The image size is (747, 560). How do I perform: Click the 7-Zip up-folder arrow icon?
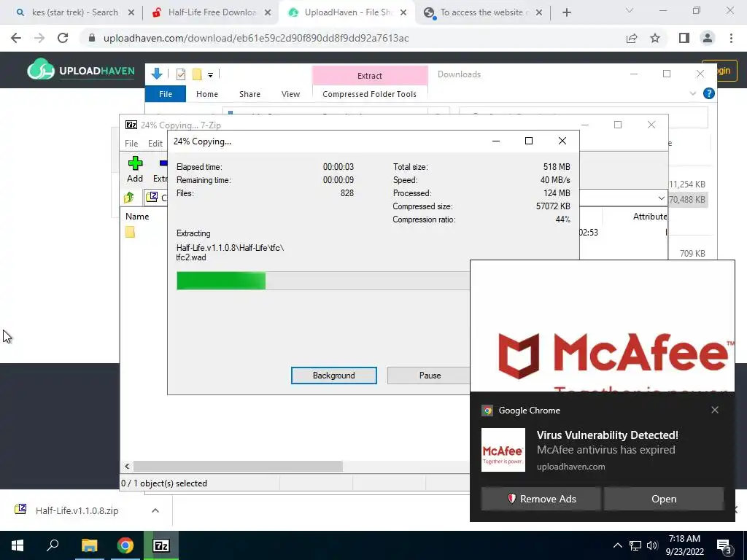pyautogui.click(x=129, y=197)
